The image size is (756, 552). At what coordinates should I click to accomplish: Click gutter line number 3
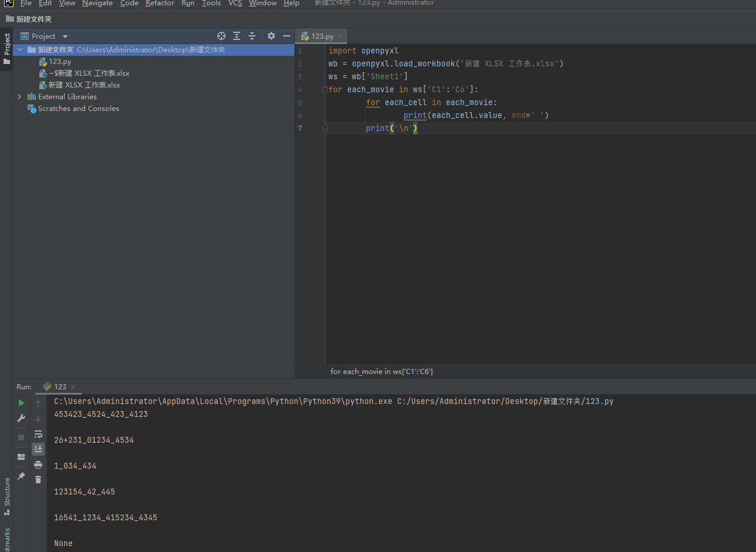click(300, 77)
